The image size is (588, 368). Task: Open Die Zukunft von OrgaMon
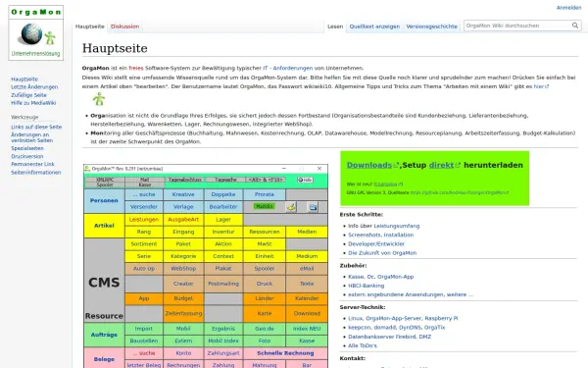382,253
